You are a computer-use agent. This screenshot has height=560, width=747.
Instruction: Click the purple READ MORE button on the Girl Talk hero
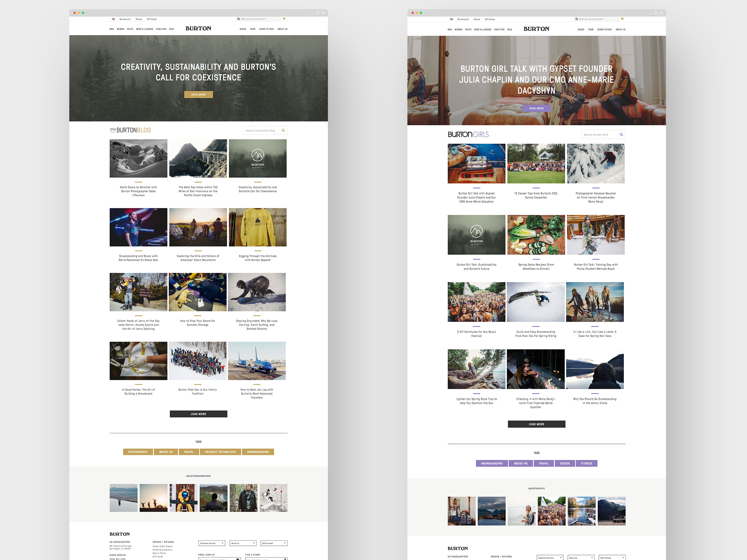tap(536, 108)
